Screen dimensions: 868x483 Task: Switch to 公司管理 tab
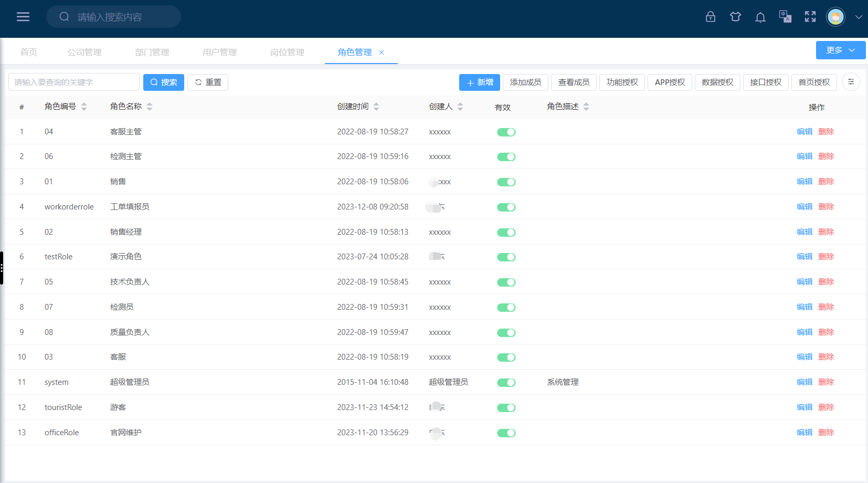[84, 52]
